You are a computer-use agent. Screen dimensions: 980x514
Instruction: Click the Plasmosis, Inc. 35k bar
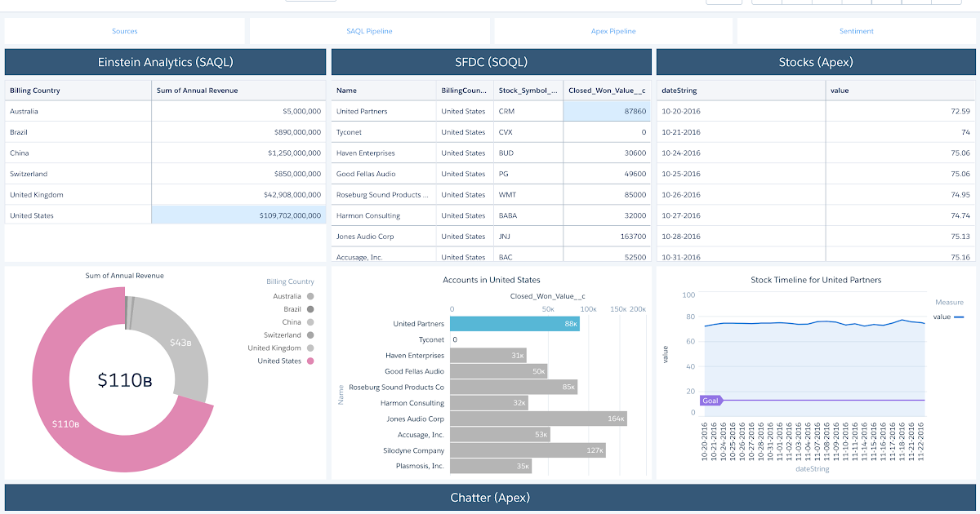(x=491, y=466)
